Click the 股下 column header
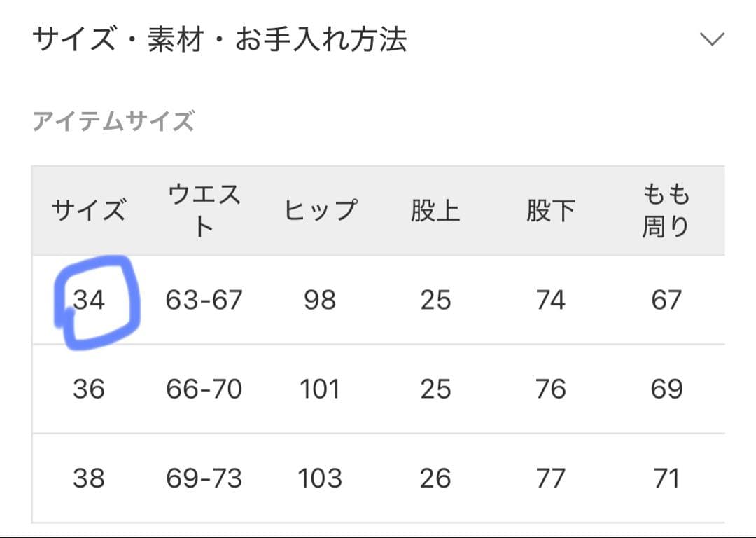Screen dimensions: 756x538 [550, 210]
